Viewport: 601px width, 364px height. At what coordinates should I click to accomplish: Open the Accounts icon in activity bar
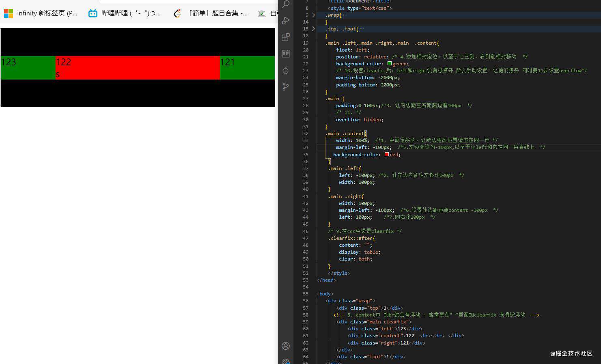click(286, 346)
